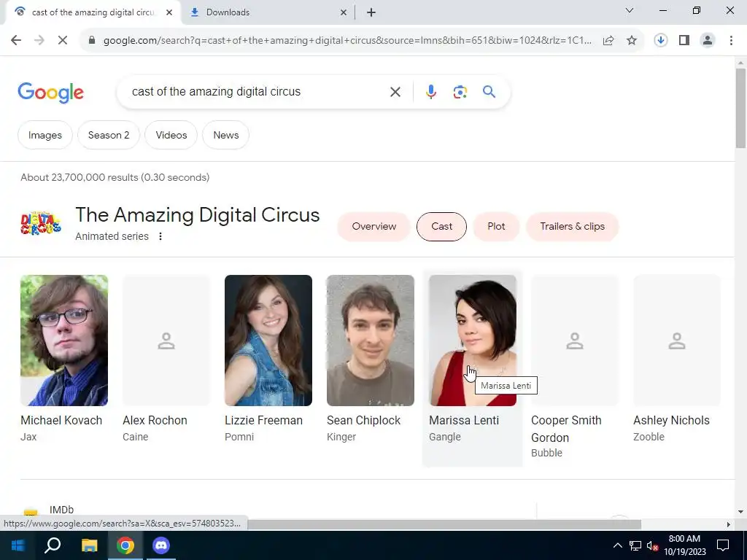The width and height of the screenshot is (747, 560).
Task: Go back to the previous page
Action: [x=16, y=41]
